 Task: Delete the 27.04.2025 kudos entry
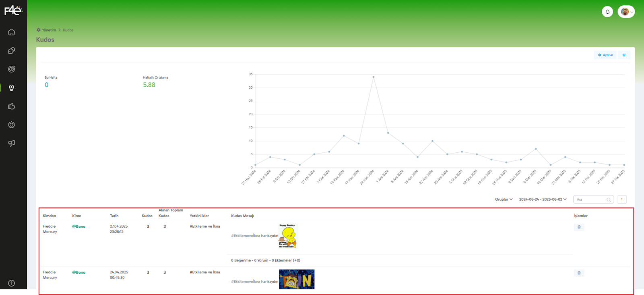579,227
